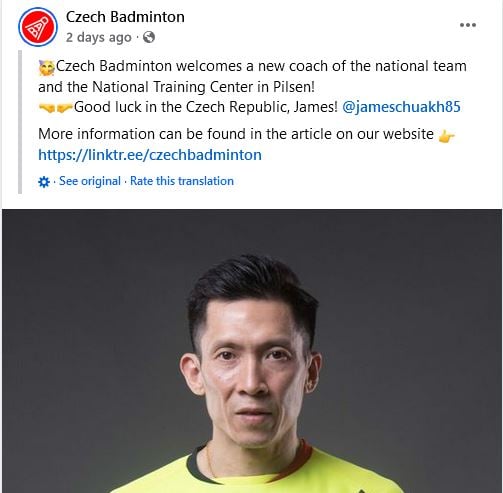This screenshot has height=493, width=503.
Task: Open the coach photo in the post
Action: (x=252, y=351)
